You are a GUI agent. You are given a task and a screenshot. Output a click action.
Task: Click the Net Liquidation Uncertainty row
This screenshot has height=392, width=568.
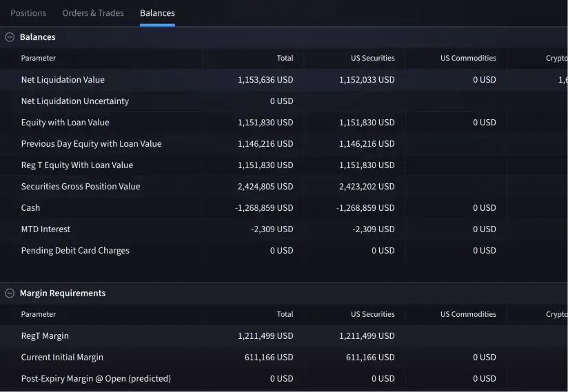click(x=74, y=101)
